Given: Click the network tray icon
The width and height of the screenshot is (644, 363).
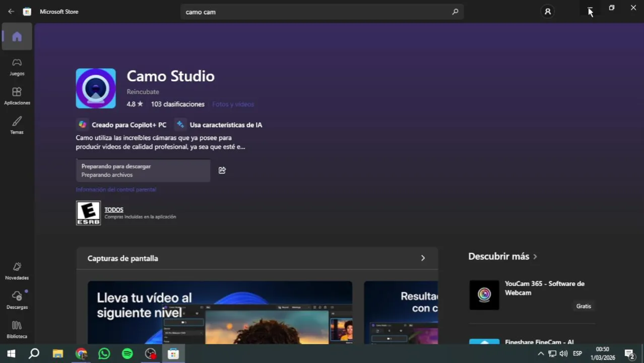Looking at the screenshot, I should [552, 354].
